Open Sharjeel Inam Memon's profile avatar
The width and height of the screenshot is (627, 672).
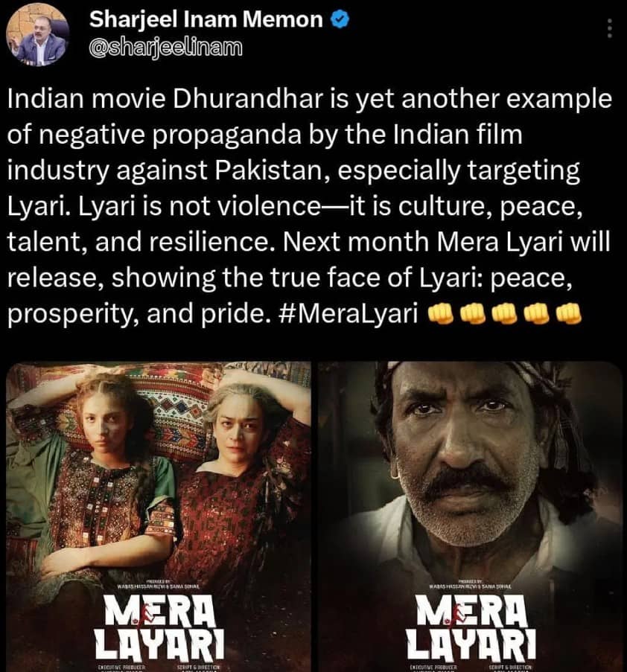[x=38, y=36]
